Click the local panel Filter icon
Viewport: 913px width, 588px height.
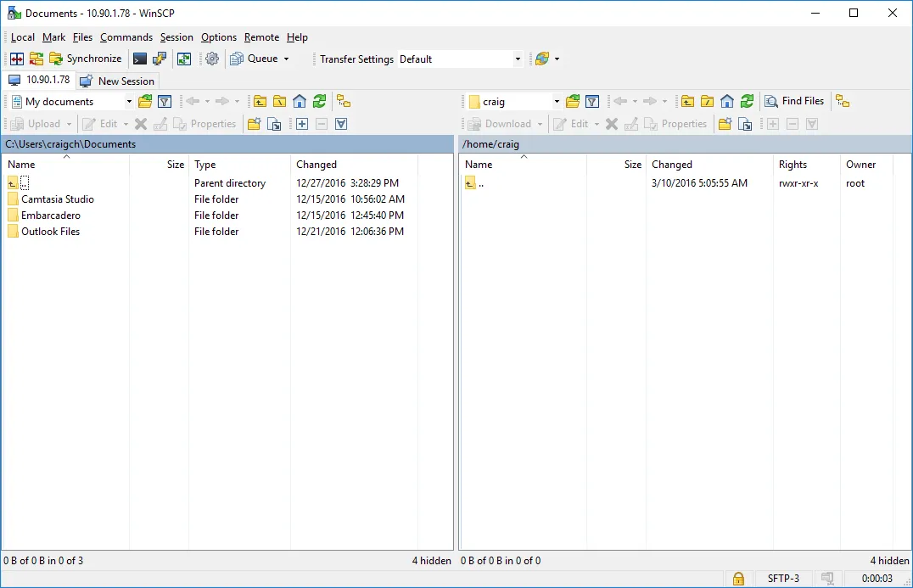[165, 102]
